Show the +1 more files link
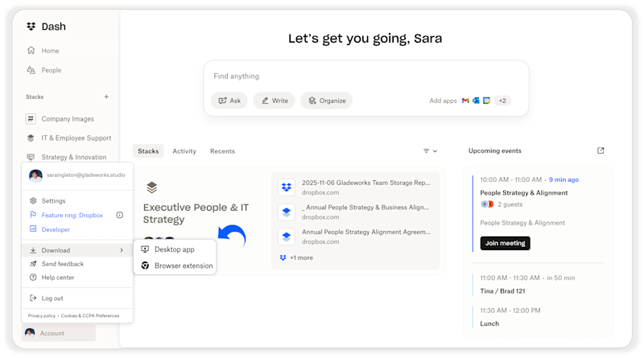Image resolution: width=644 pixels, height=358 pixels. point(296,257)
